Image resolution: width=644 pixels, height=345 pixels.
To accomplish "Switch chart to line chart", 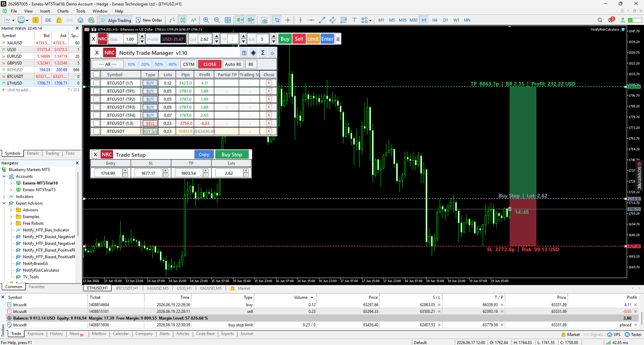I will coord(193,20).
